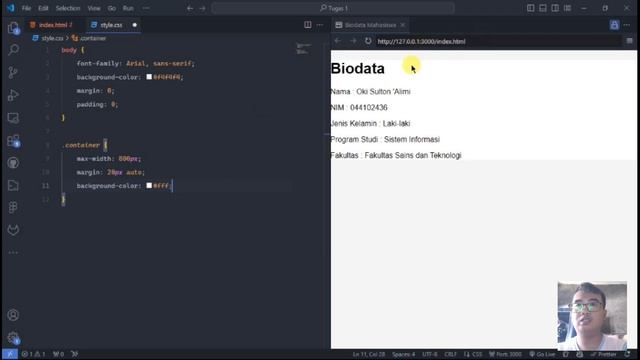The height and width of the screenshot is (360, 640).
Task: Open the Run menu
Action: [128, 8]
